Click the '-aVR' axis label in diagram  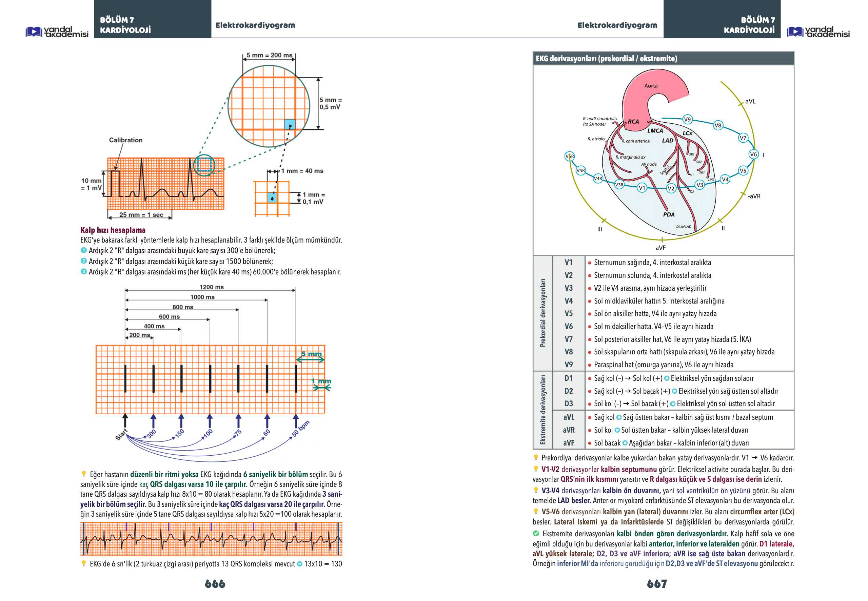pyautogui.click(x=754, y=196)
